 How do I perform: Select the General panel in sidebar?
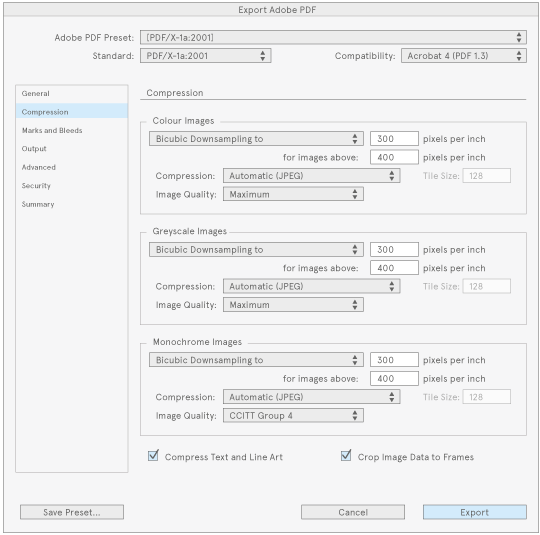72,93
